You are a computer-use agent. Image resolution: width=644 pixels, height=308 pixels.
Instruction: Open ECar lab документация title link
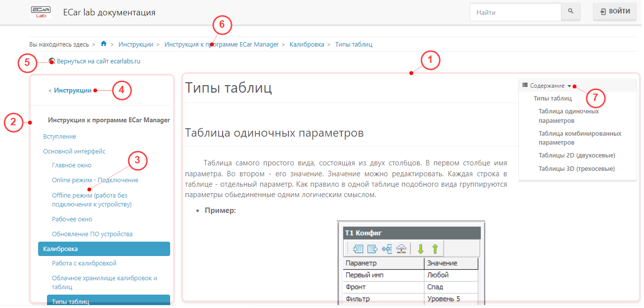(109, 12)
